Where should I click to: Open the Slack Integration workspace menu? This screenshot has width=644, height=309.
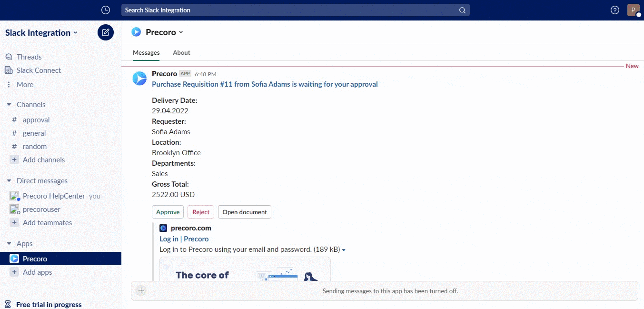point(41,33)
